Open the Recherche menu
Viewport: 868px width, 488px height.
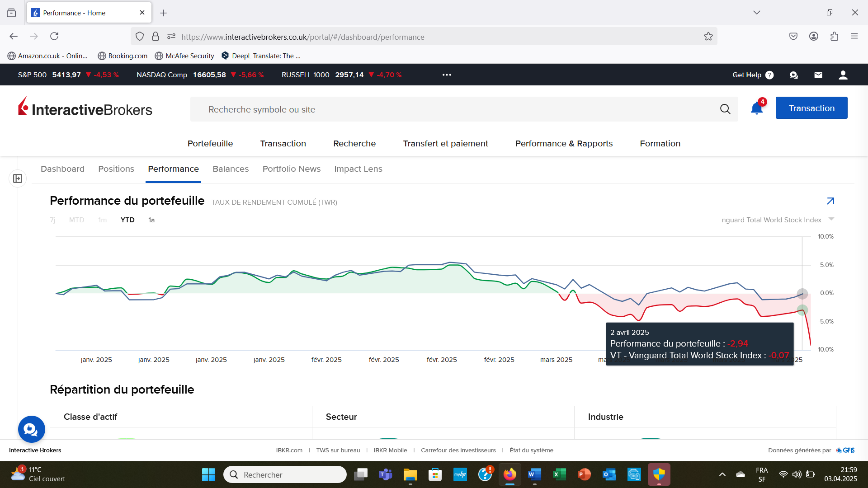354,144
